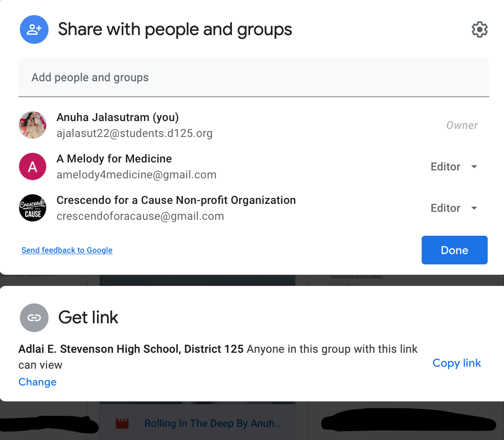504x440 pixels.
Task: Open Send feedback to Google link
Action: (x=67, y=250)
